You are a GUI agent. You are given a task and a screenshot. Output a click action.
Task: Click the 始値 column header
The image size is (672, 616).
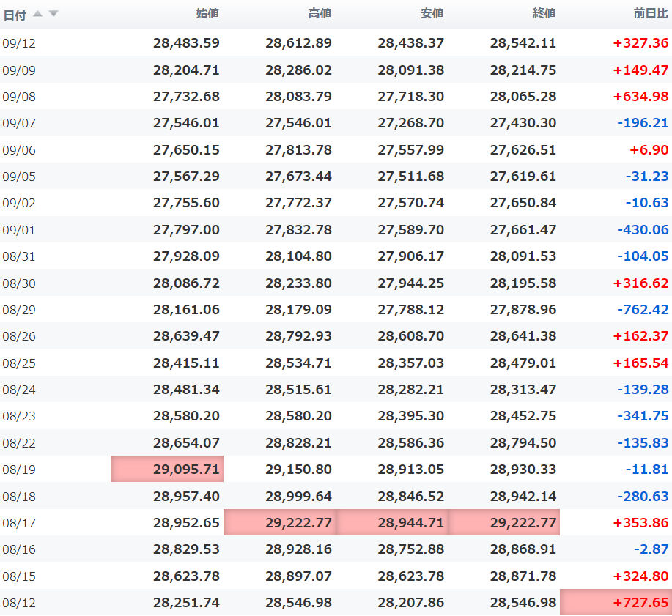[x=207, y=14]
